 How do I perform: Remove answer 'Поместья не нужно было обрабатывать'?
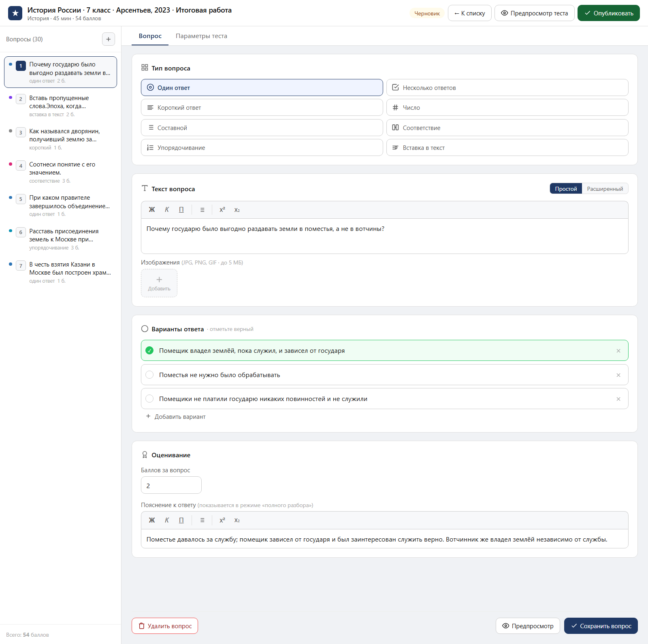click(618, 375)
